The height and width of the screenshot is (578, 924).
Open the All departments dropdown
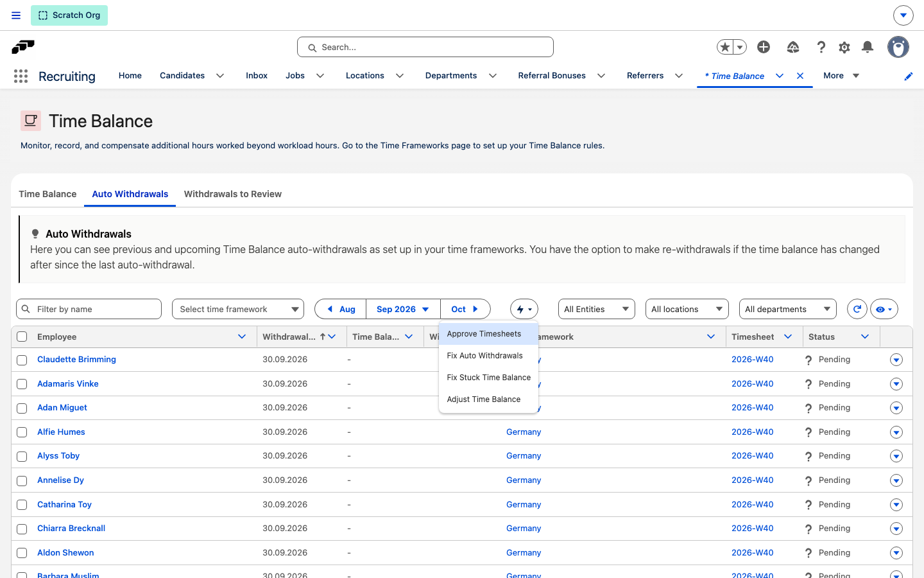(x=788, y=309)
